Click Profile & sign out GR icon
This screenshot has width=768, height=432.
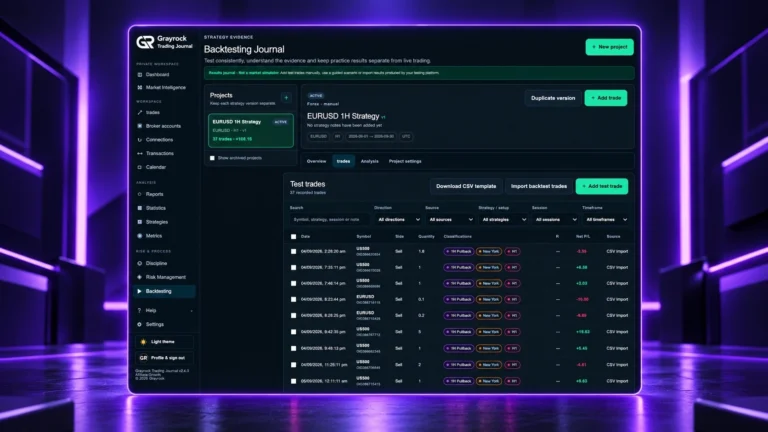143,358
